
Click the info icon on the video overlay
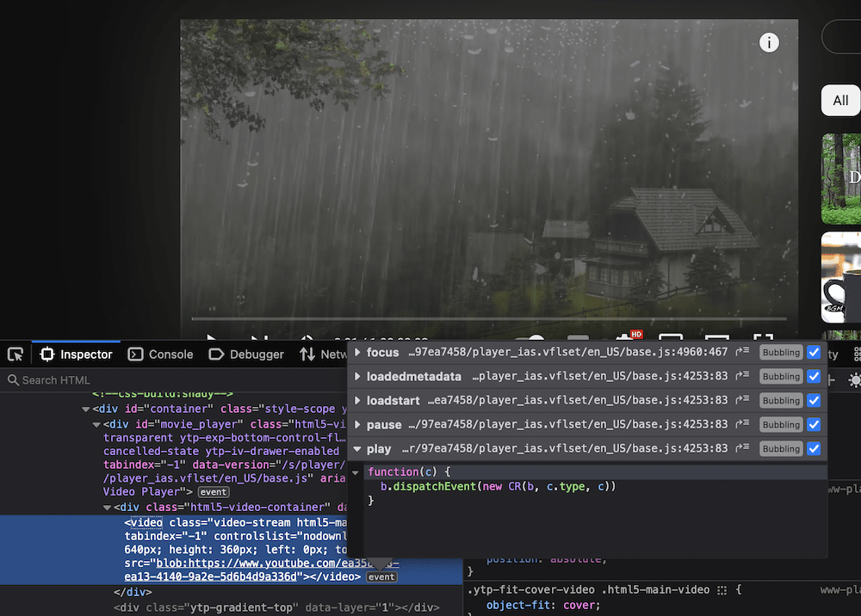769,42
